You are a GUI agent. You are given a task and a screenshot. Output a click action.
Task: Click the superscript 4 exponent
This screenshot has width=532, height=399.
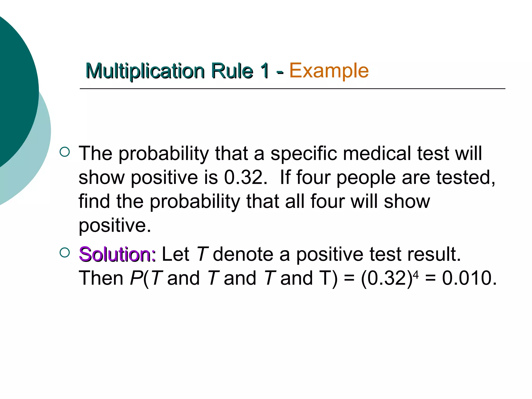416,275
